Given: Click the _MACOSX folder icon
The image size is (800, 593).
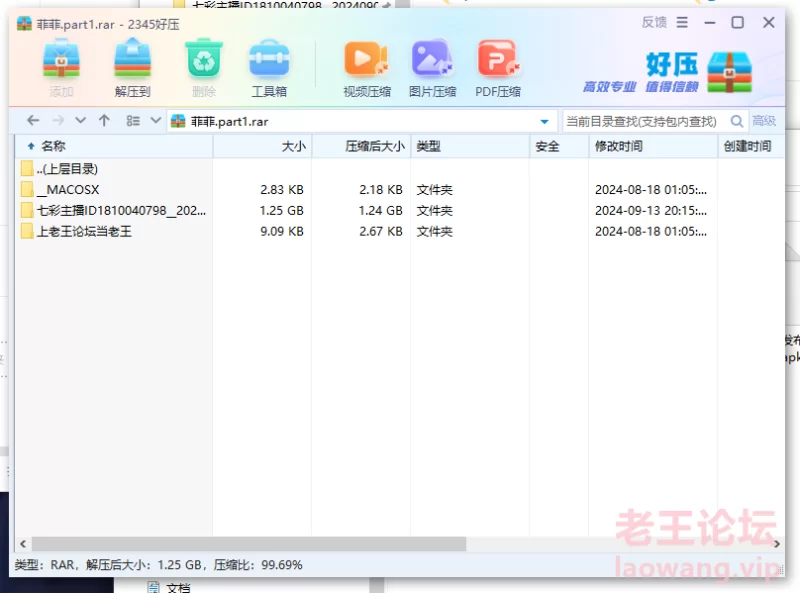Looking at the screenshot, I should (27, 189).
